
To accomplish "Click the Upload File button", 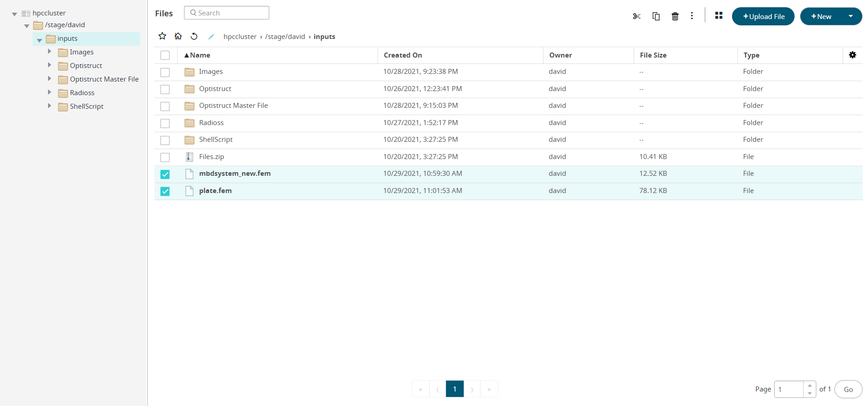I will 763,16.
